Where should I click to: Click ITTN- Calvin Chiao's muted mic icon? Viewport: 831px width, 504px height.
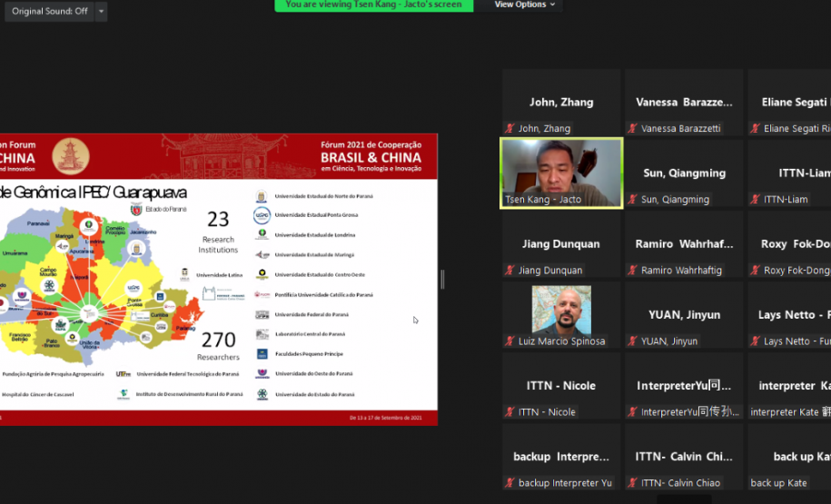pyautogui.click(x=633, y=483)
